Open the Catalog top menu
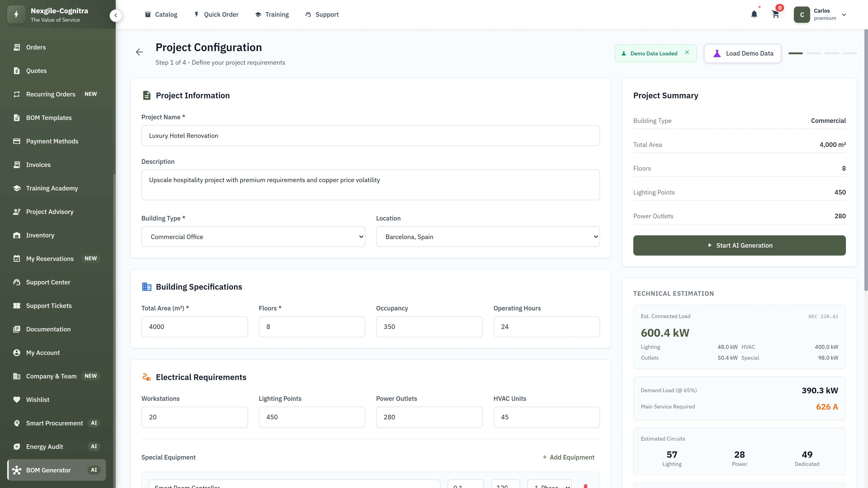 coord(161,14)
